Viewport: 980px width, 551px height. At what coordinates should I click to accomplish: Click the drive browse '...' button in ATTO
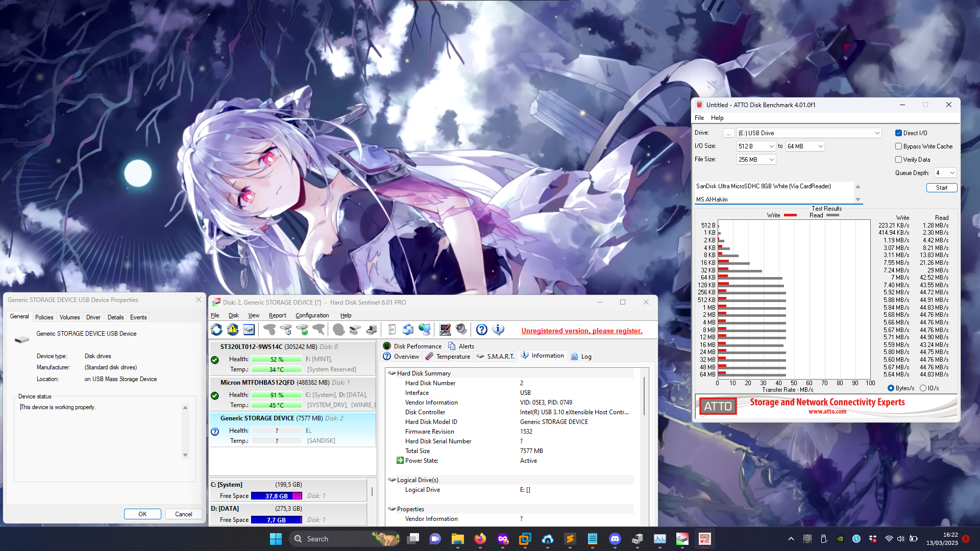click(729, 133)
